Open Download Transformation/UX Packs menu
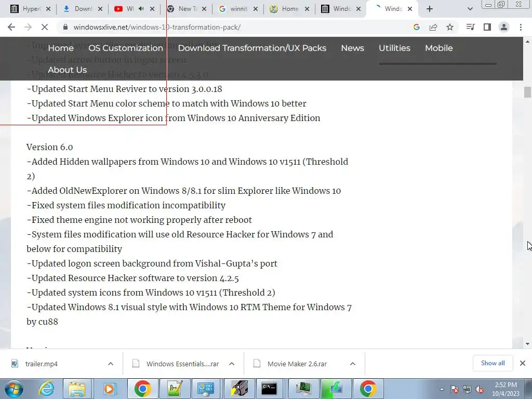This screenshot has width=532, height=399. point(252,48)
